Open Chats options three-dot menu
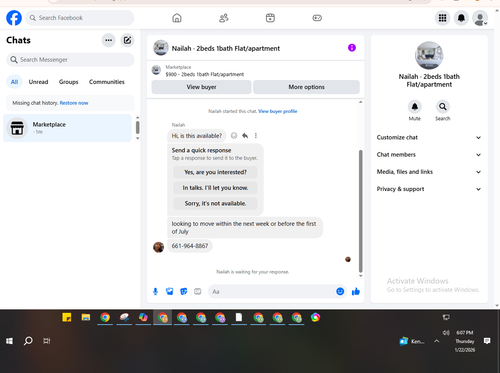500x373 pixels. click(109, 40)
